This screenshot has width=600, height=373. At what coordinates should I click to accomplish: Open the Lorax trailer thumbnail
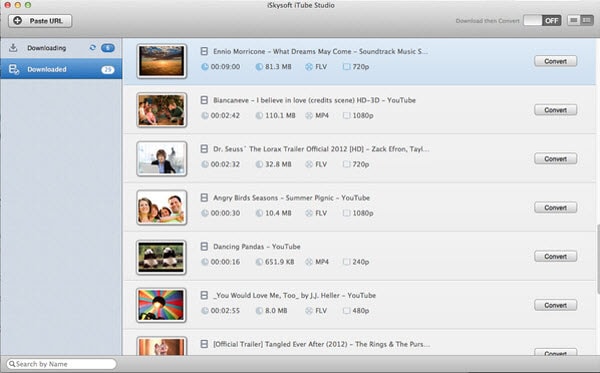click(161, 159)
